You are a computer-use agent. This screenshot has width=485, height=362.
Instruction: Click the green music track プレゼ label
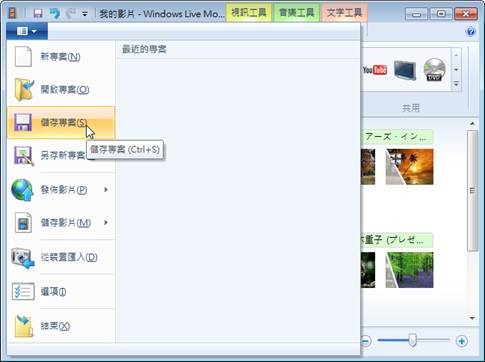pos(397,240)
